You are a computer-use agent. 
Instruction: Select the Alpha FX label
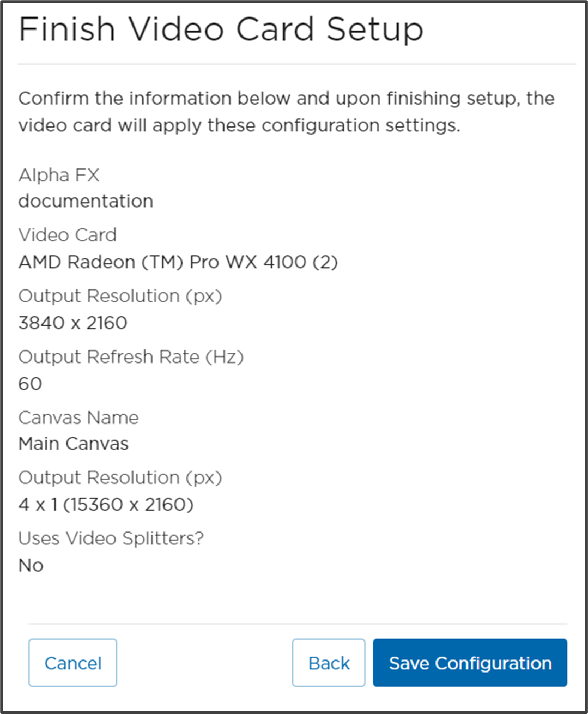tap(59, 175)
